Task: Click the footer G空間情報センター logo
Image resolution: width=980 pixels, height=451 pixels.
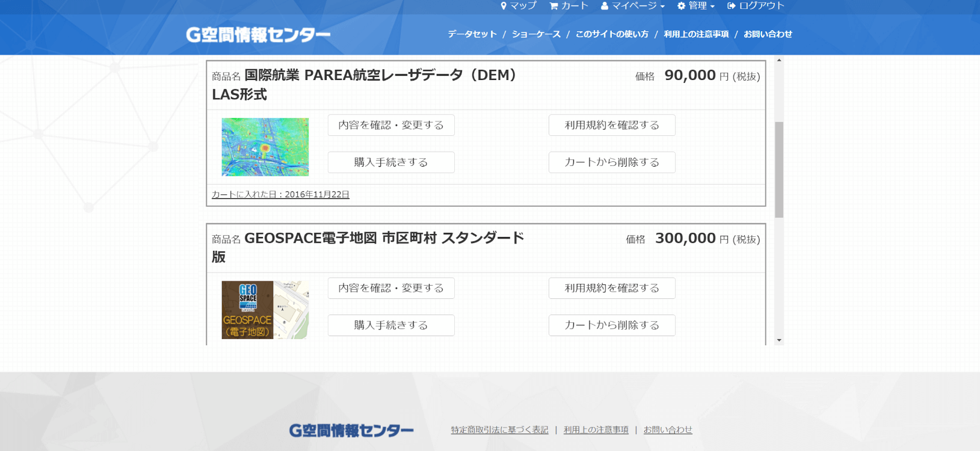Action: pos(351,431)
